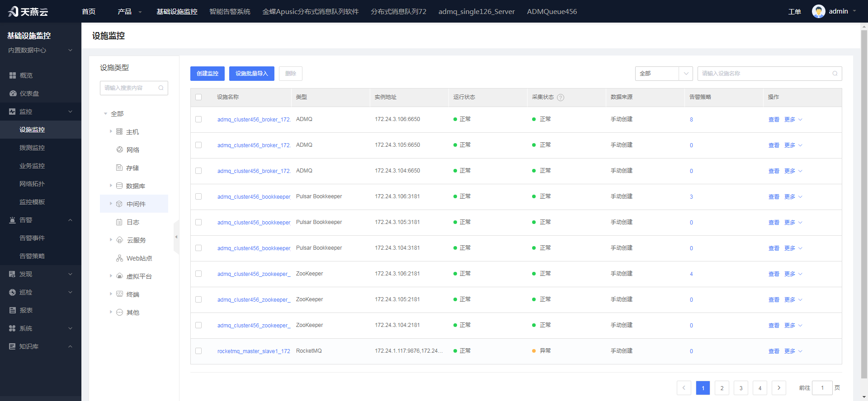Screen dimensions: 868x401
Task: Switch to 分布式消息队列72 tab
Action: (x=398, y=11)
